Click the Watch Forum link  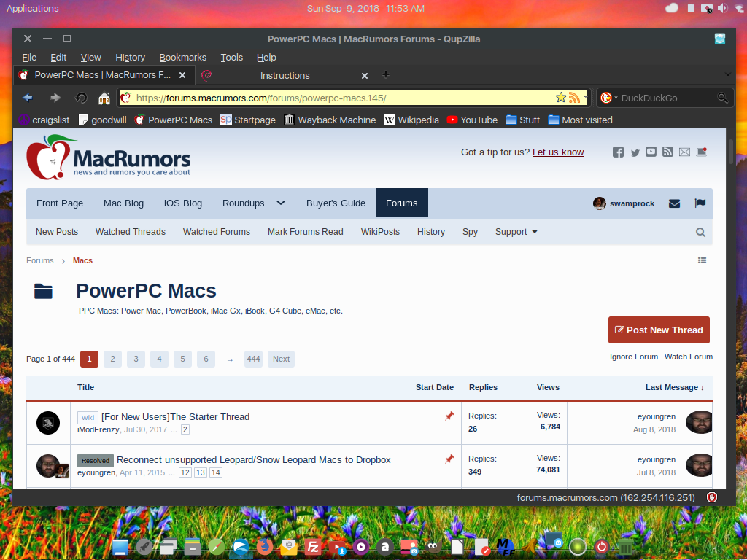689,357
